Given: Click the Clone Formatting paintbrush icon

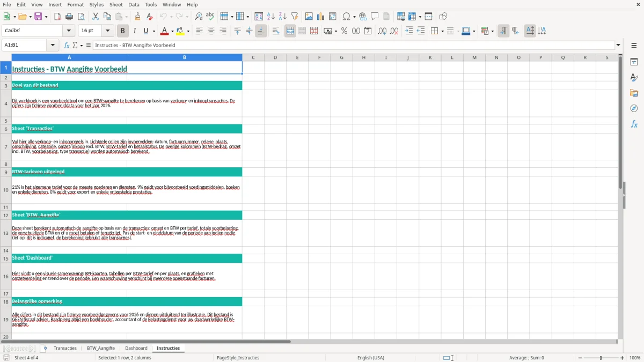Looking at the screenshot, I should pos(138,17).
